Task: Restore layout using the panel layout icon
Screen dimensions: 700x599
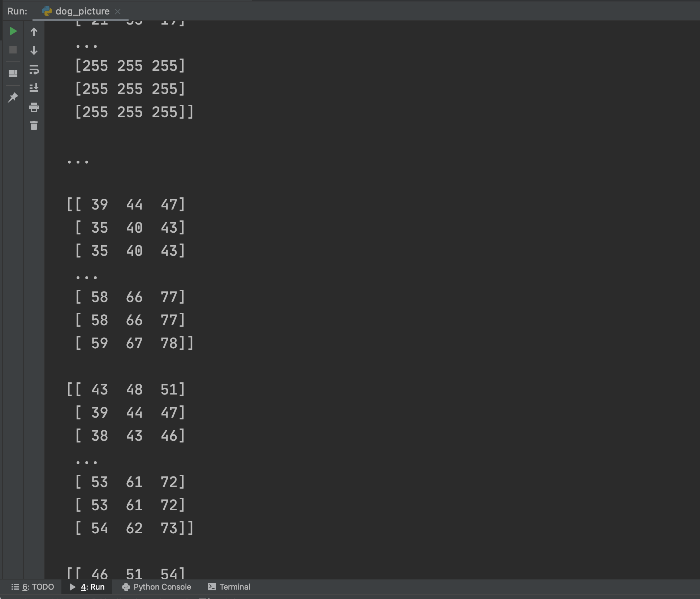Action: 13,74
